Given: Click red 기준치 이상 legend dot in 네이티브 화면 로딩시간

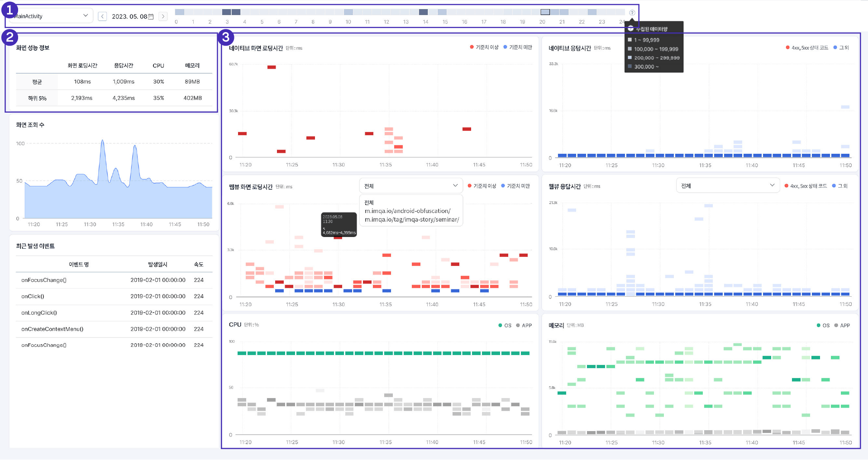Looking at the screenshot, I should 472,47.
